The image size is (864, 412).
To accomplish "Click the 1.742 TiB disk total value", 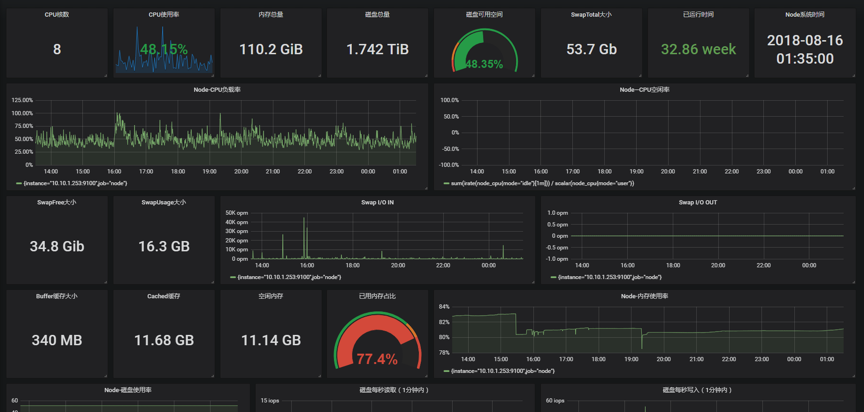I will (x=377, y=50).
